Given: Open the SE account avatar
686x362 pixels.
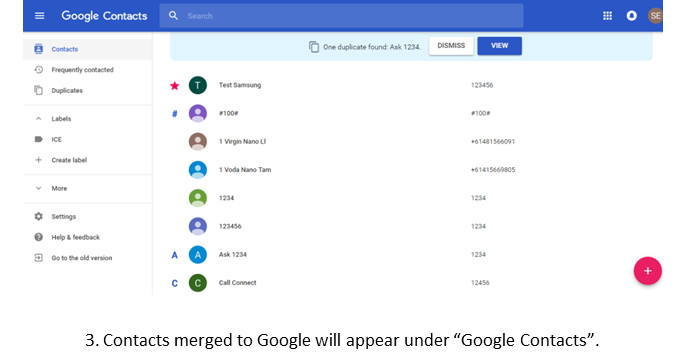Looking at the screenshot, I should coord(655,16).
